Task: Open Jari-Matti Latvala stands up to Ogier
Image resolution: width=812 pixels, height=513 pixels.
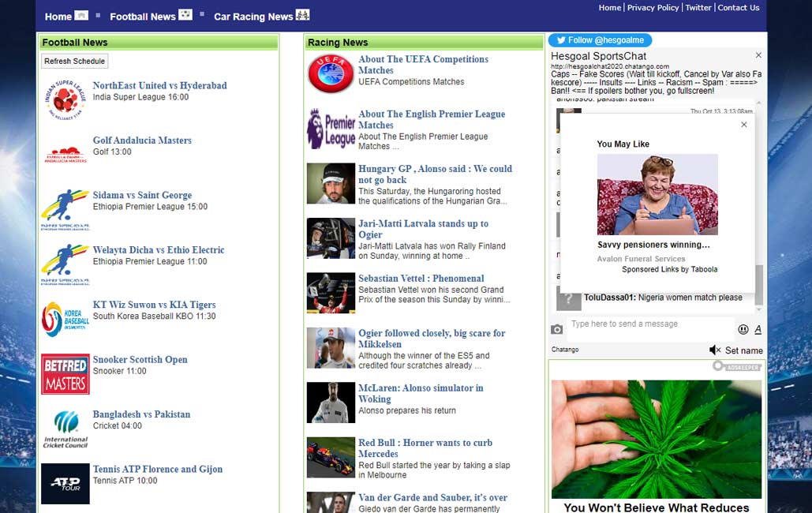Action: tap(423, 229)
